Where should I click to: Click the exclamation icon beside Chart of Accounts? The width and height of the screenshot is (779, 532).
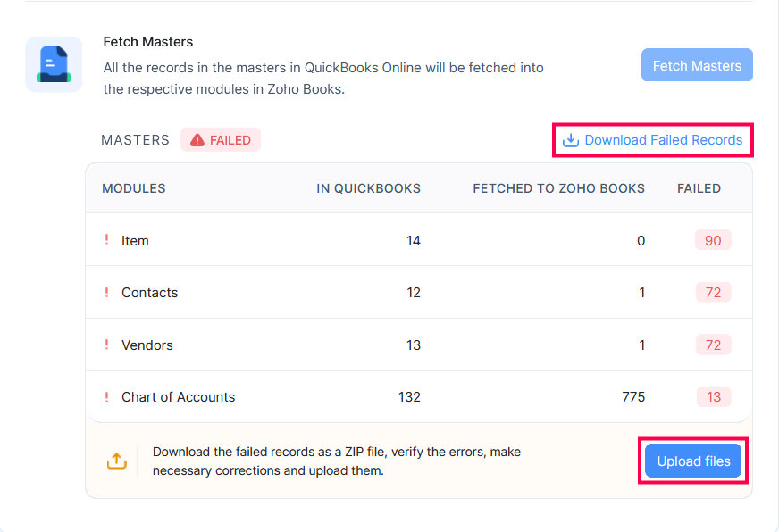[x=107, y=397]
